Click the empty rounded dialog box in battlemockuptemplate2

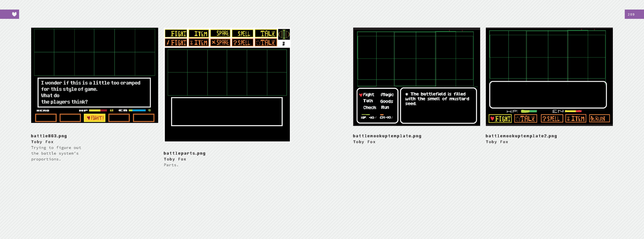548,95
